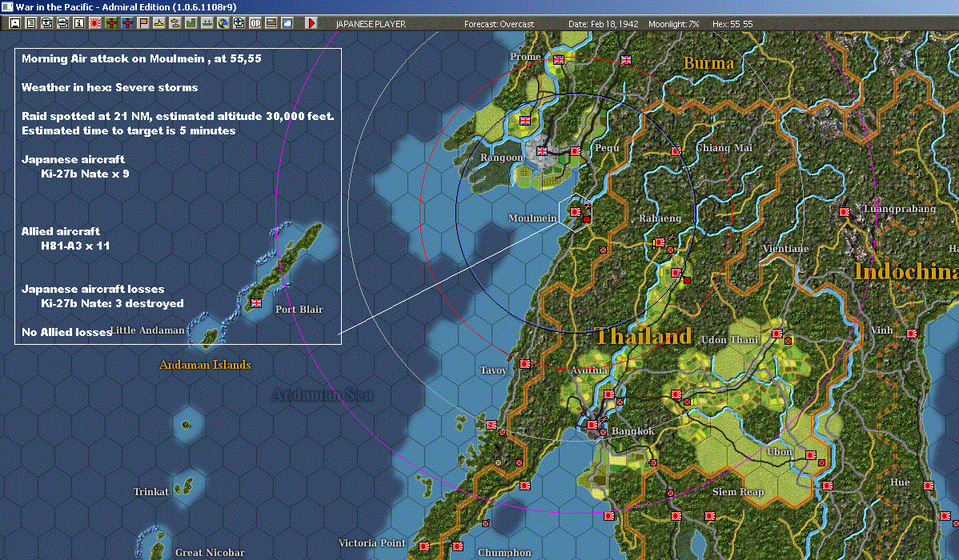
Task: Select British flag base at Port Blair
Action: [256, 302]
